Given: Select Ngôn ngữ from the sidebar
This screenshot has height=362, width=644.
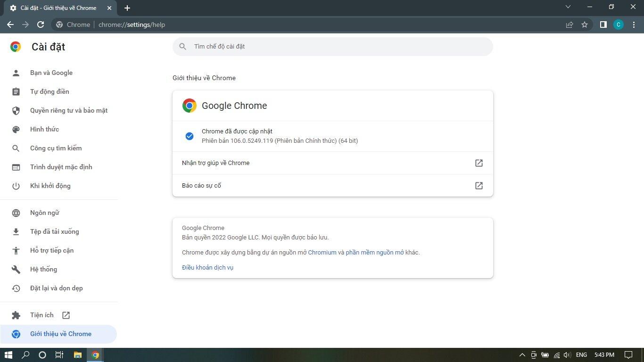Looking at the screenshot, I should click(44, 213).
